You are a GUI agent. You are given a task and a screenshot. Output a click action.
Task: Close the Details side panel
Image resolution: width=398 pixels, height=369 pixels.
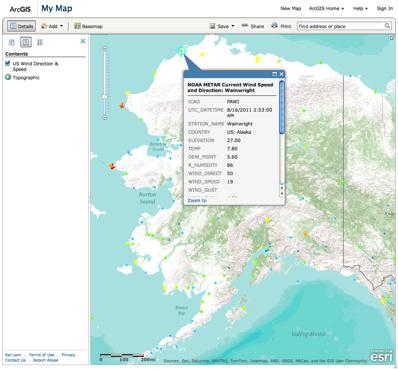[x=83, y=41]
